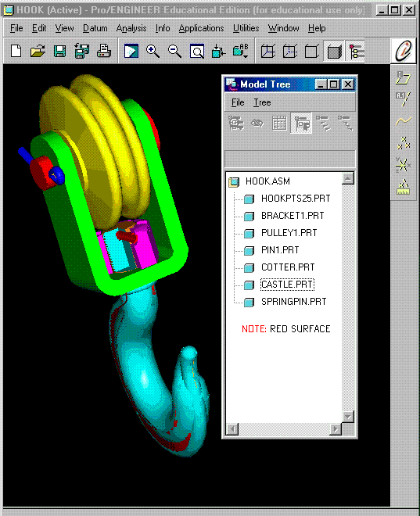
Task: Open the View menu
Action: click(64, 28)
